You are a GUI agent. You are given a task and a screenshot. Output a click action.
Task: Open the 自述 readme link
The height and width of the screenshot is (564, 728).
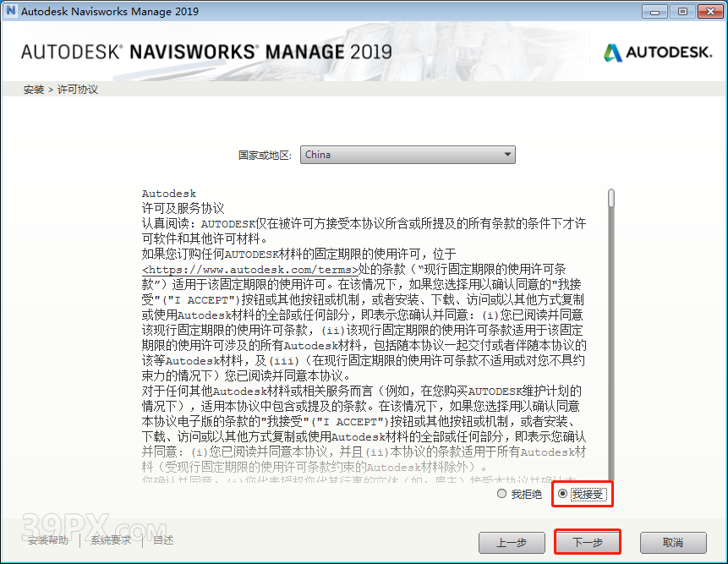coord(163,540)
